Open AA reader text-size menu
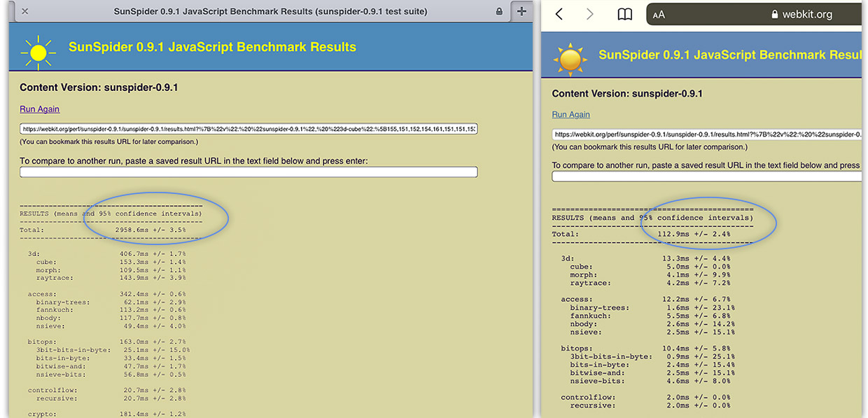The height and width of the screenshot is (418, 868). tap(659, 15)
